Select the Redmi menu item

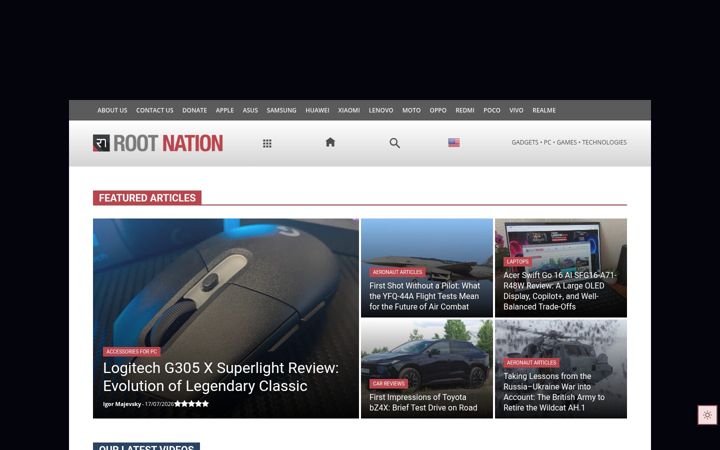point(465,110)
